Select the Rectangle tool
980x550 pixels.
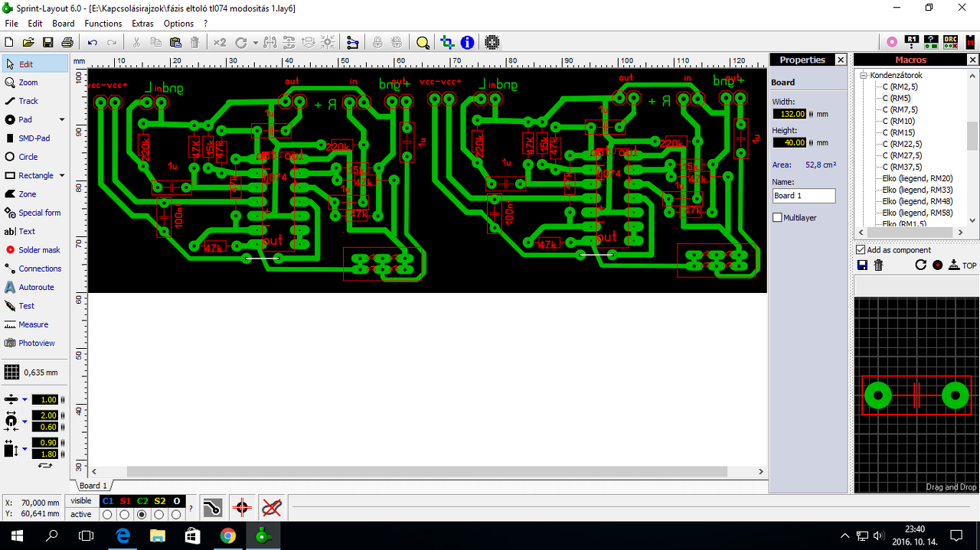tap(29, 175)
